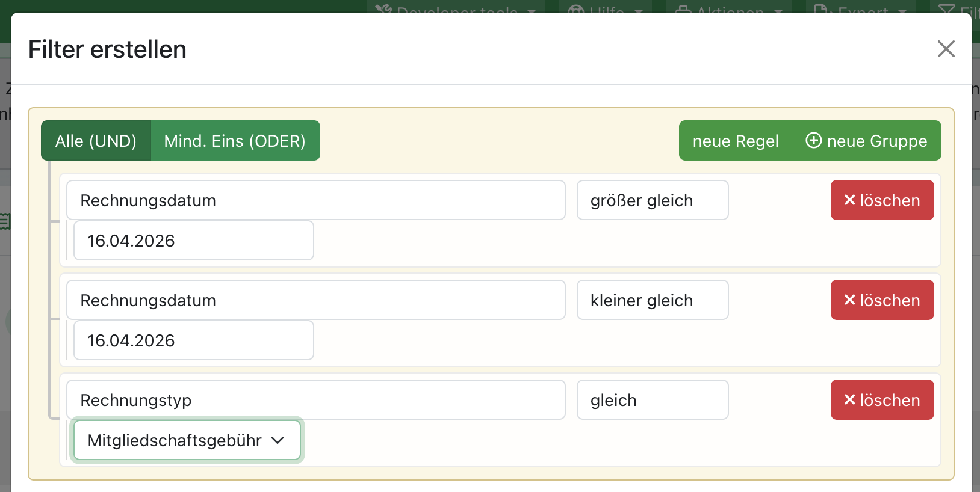Open the kleiner gleich operator selector
980x492 pixels.
[652, 300]
